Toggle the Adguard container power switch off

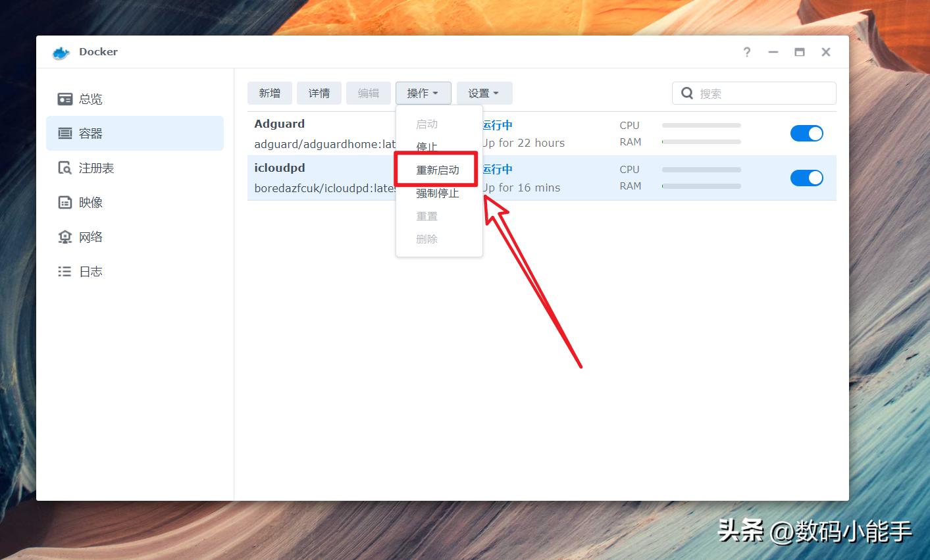click(806, 133)
